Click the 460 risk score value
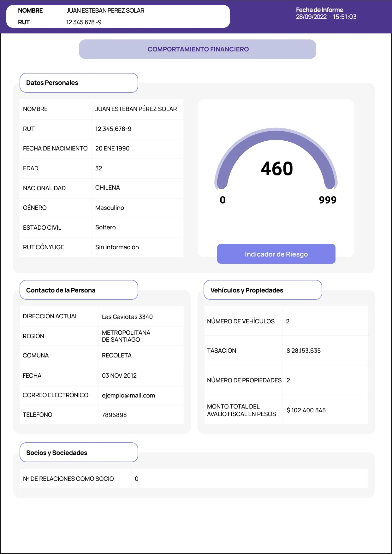Screen dimensions: 392x554 (x=277, y=168)
